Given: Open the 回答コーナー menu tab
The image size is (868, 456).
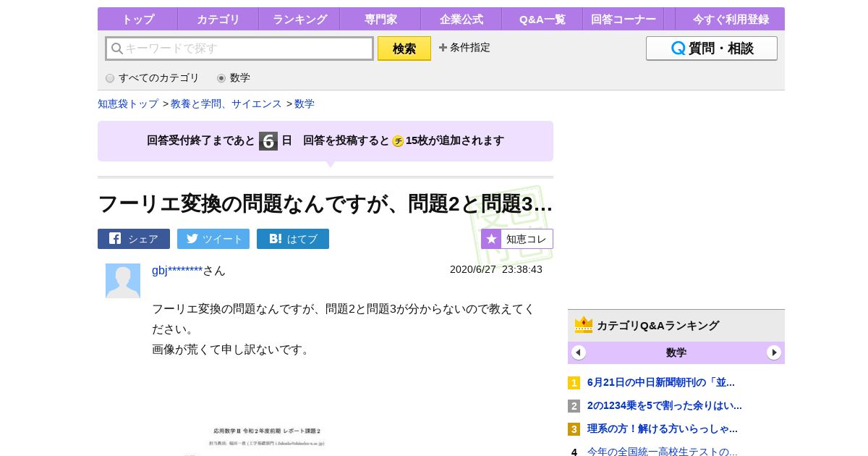Looking at the screenshot, I should tap(624, 19).
